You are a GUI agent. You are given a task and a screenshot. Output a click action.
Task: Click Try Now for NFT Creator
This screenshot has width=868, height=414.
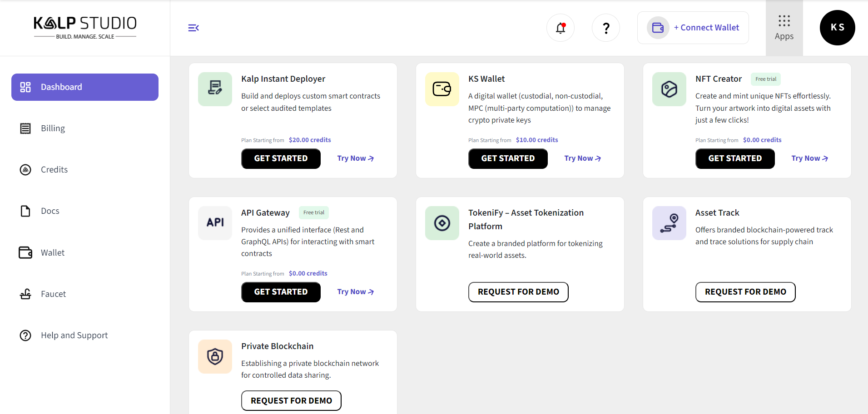(809, 158)
